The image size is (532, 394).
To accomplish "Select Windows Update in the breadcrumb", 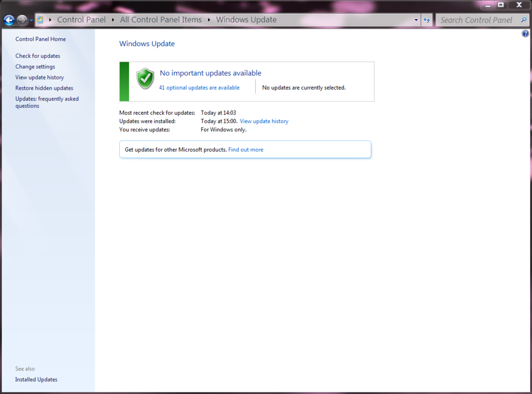I will click(247, 20).
